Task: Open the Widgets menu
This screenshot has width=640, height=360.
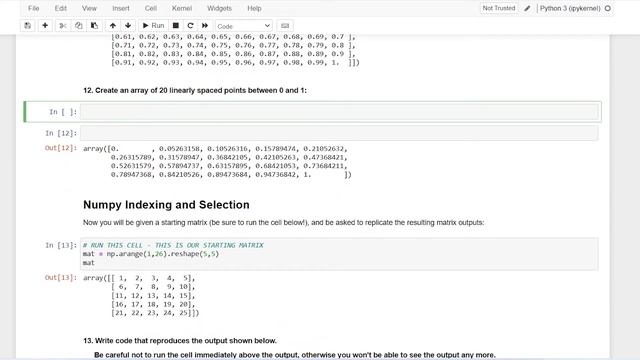Action: [x=219, y=8]
